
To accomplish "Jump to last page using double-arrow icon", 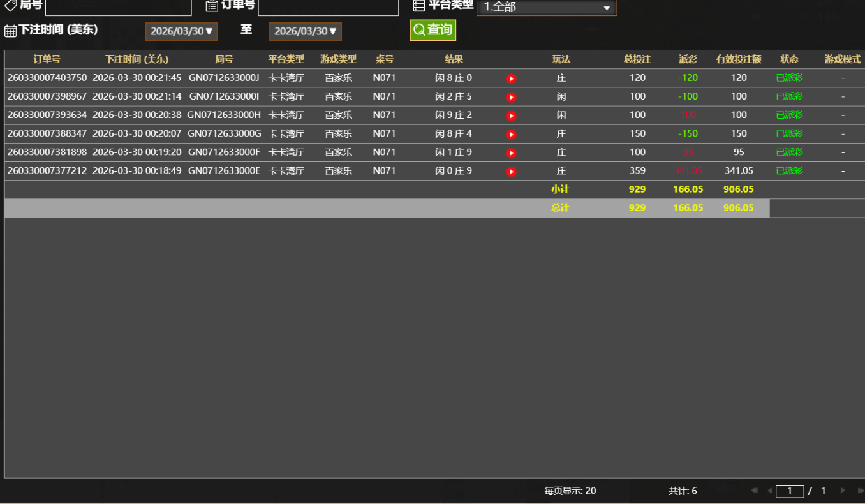I will pos(855,491).
